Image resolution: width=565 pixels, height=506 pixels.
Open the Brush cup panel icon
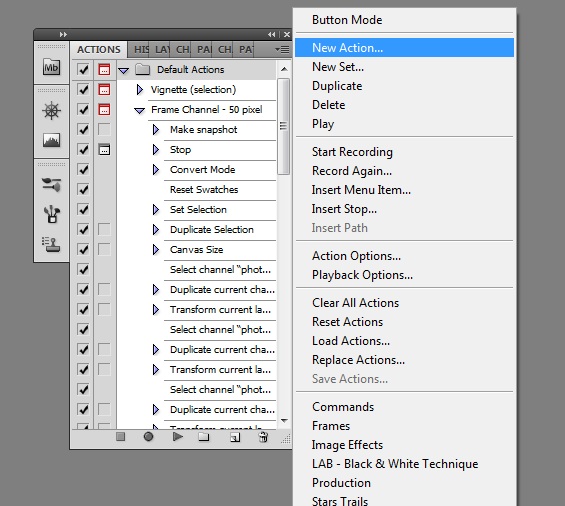coord(52,214)
